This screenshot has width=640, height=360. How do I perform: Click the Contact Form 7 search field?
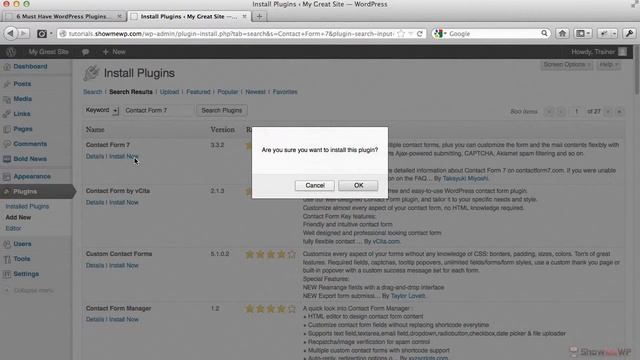[x=158, y=110]
